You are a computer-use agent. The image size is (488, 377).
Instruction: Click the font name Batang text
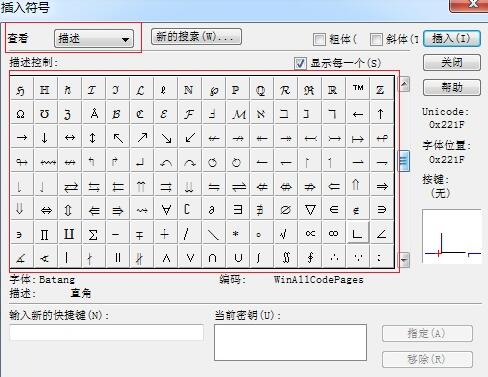point(57,279)
